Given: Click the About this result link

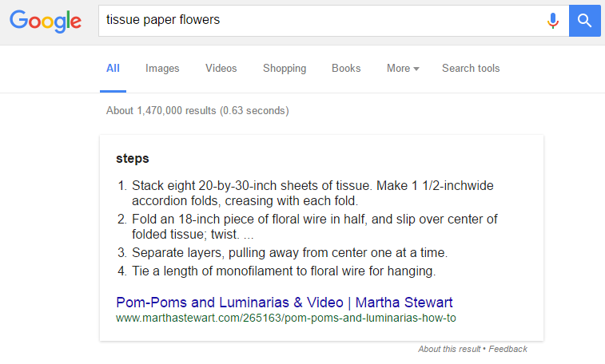Looking at the screenshot, I should 449,349.
